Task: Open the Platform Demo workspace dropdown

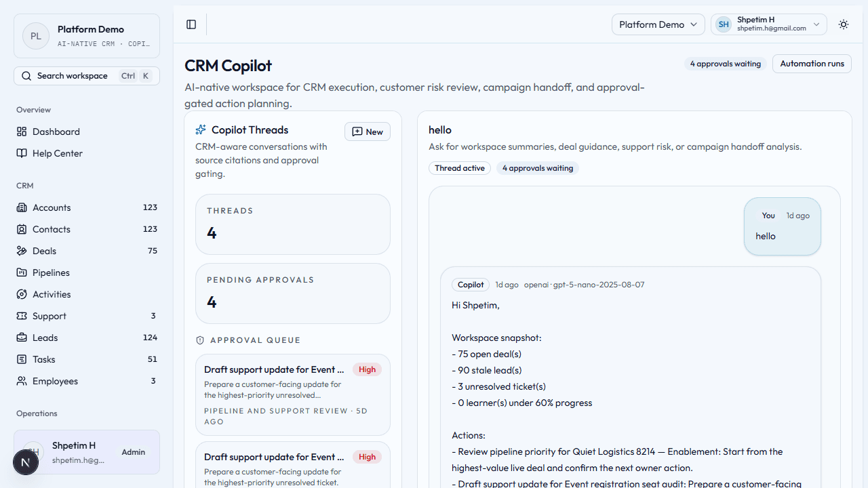Action: point(658,24)
